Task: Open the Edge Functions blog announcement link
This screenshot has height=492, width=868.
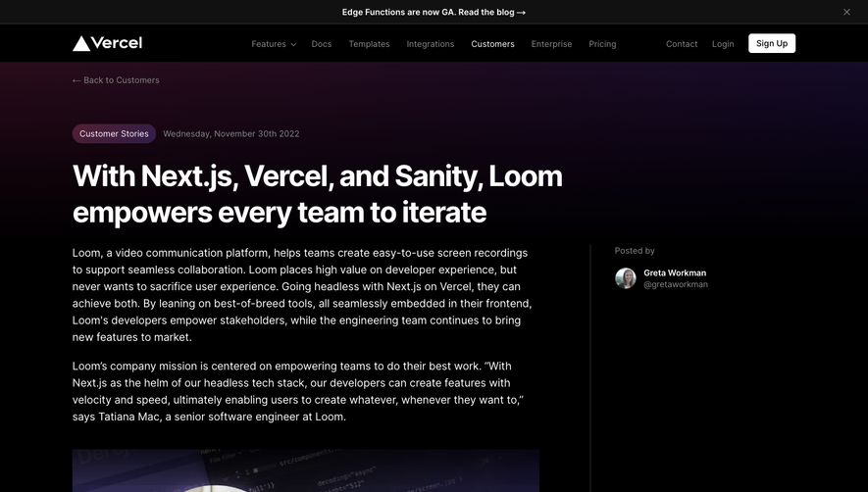Action: (x=434, y=12)
